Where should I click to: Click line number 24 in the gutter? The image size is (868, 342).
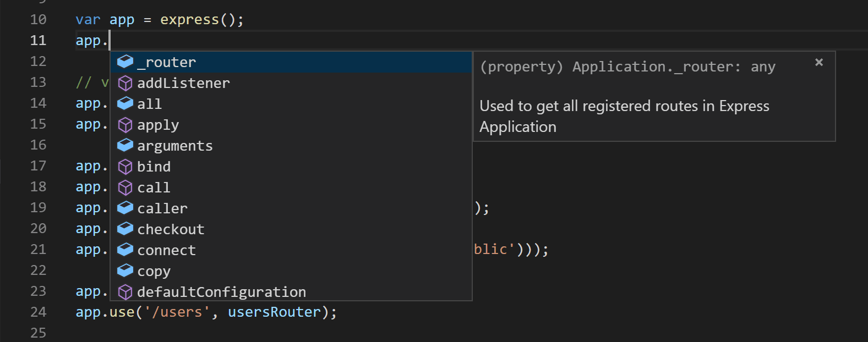click(x=39, y=312)
